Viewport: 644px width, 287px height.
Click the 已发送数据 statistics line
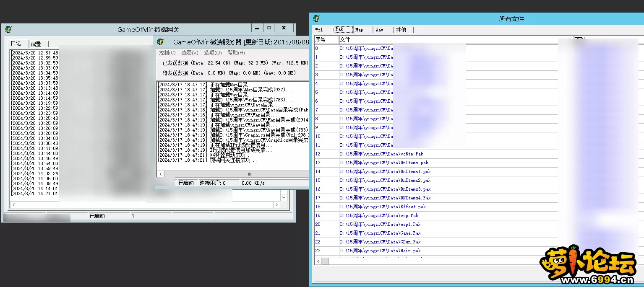[x=235, y=63]
